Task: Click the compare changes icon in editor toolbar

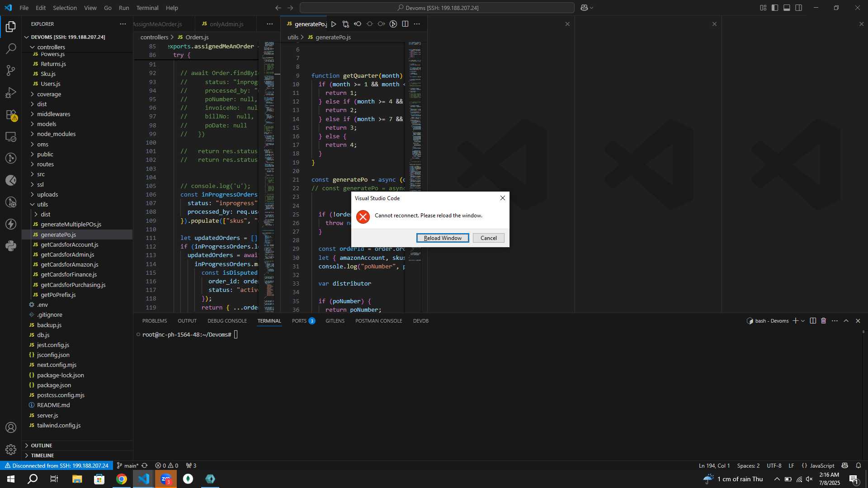Action: [346, 24]
